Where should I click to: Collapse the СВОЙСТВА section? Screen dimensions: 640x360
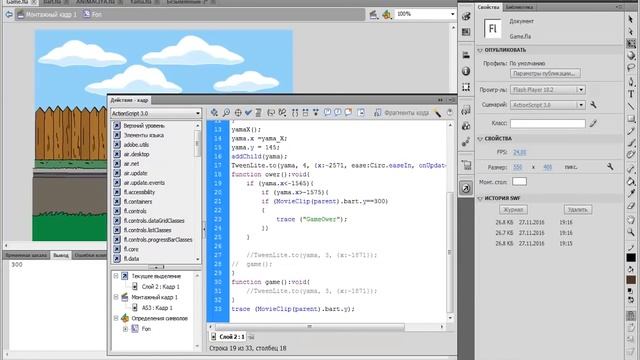click(x=480, y=139)
